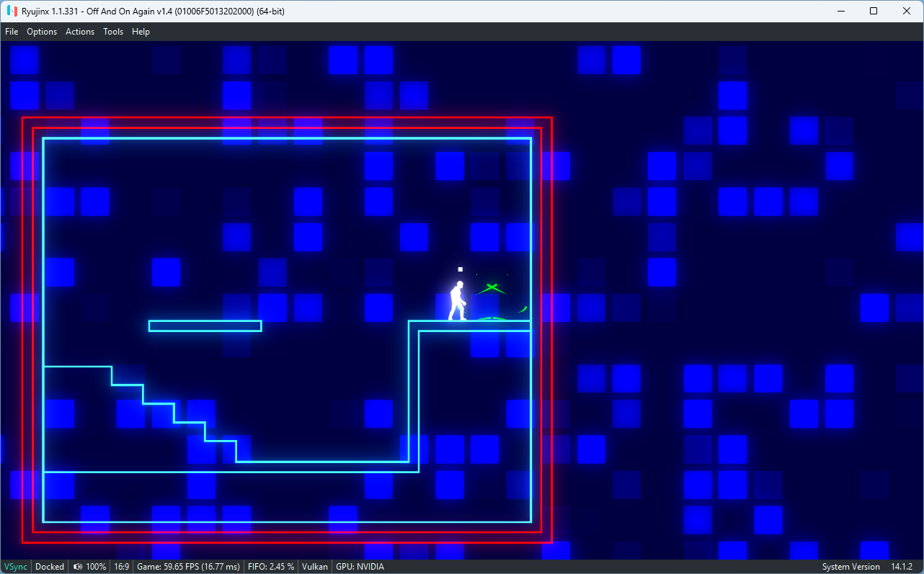
Task: Open the Actions menu
Action: pos(80,32)
